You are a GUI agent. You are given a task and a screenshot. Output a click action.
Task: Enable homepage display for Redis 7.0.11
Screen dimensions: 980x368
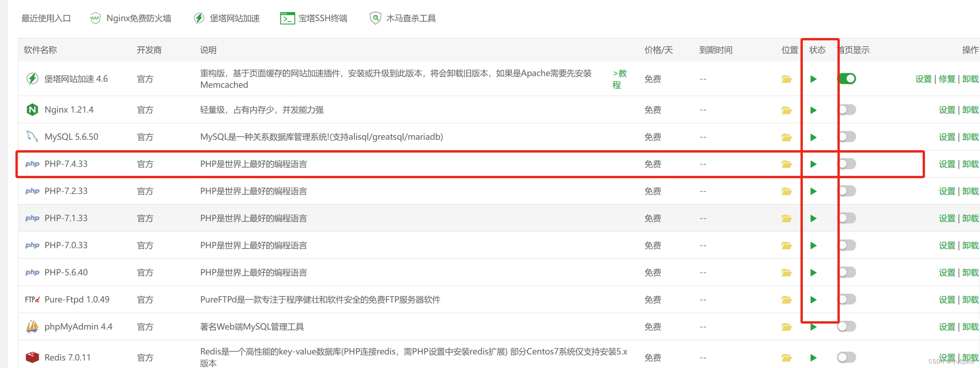click(847, 357)
